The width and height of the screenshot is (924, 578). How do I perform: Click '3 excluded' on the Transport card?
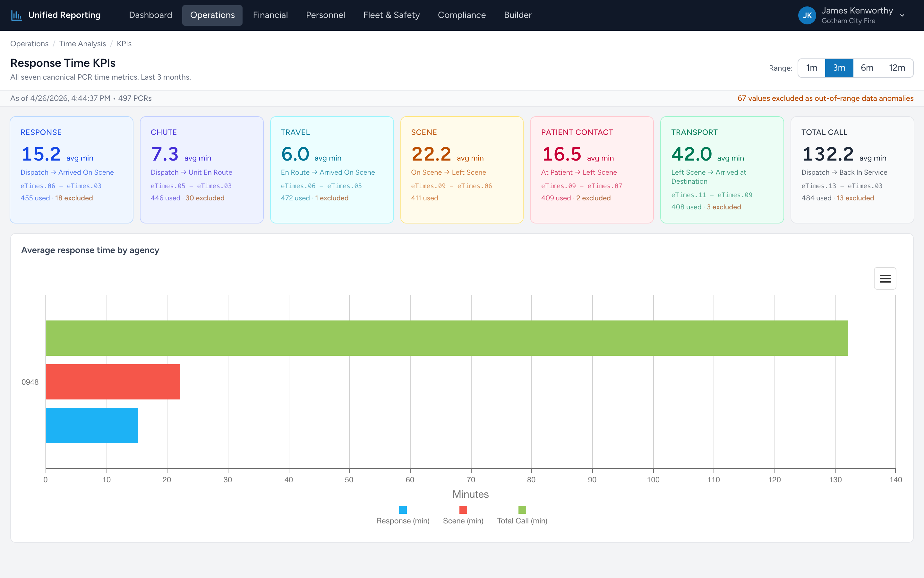[x=724, y=207]
